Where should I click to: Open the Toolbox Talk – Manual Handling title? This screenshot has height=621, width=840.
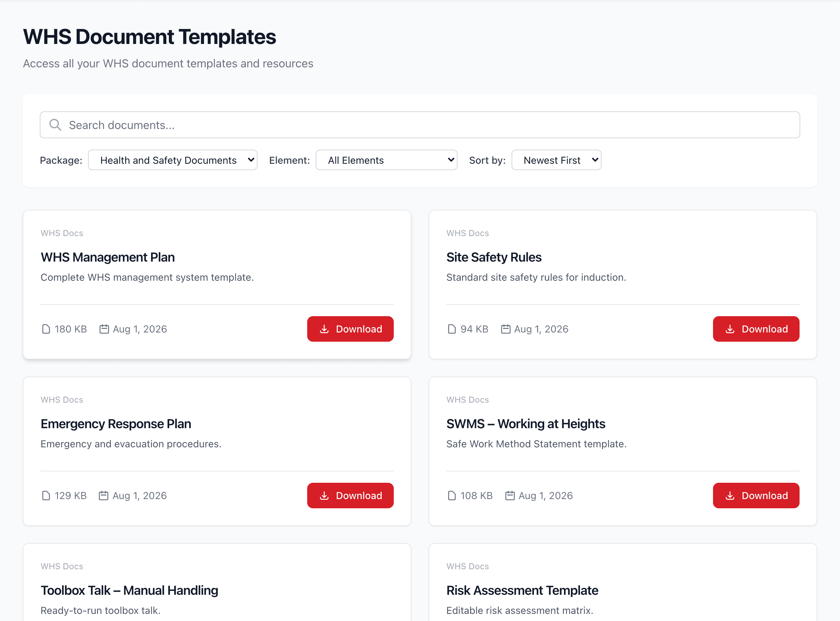[x=129, y=590]
